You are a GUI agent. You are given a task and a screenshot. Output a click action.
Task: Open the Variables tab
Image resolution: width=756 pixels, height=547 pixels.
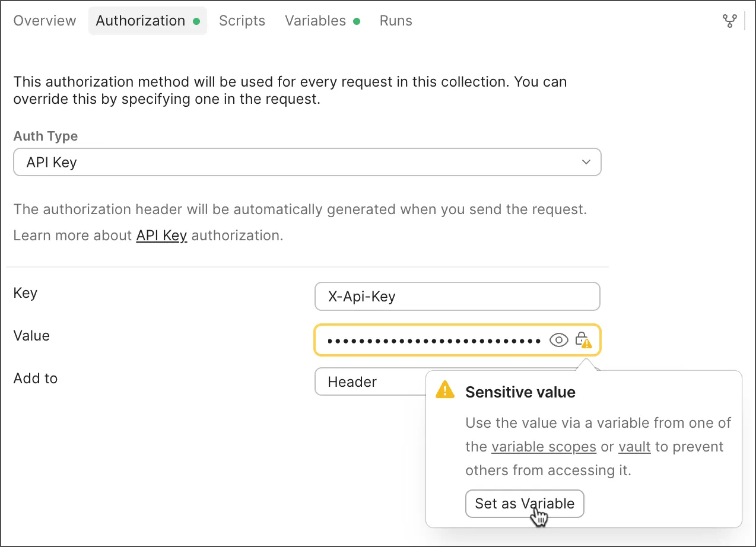[323, 21]
